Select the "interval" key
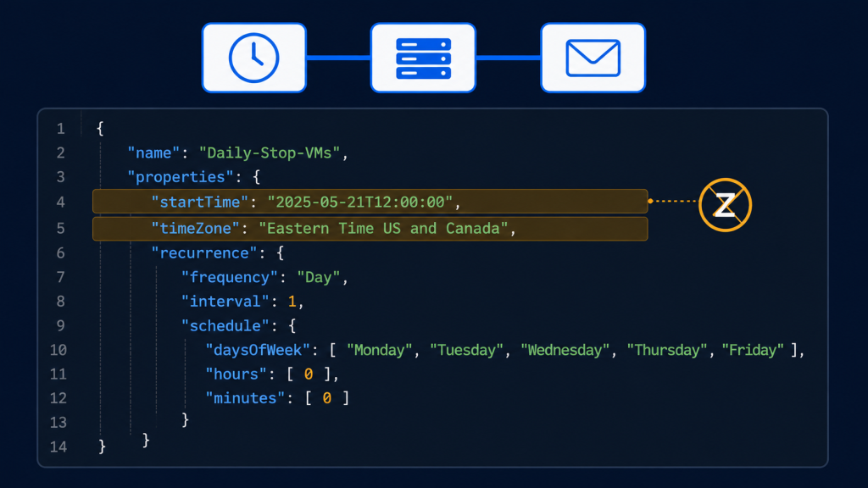This screenshot has width=868, height=488. pos(225,302)
